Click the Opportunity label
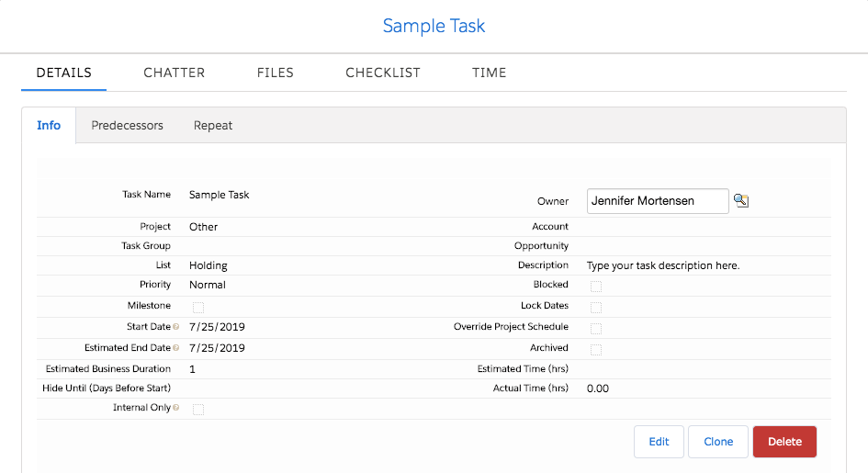The width and height of the screenshot is (868, 473). [x=541, y=245]
